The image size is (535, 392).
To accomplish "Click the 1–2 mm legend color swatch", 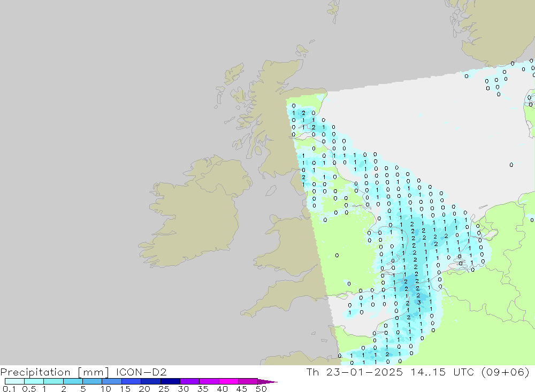I will click(53, 381).
